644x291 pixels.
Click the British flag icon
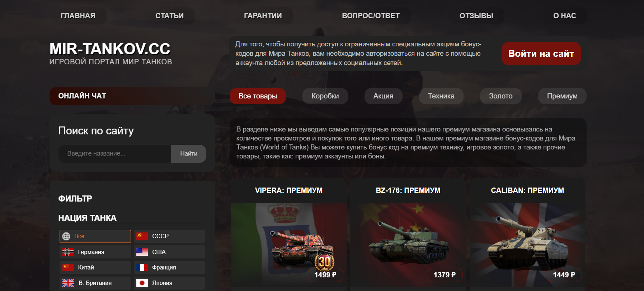[x=68, y=283]
